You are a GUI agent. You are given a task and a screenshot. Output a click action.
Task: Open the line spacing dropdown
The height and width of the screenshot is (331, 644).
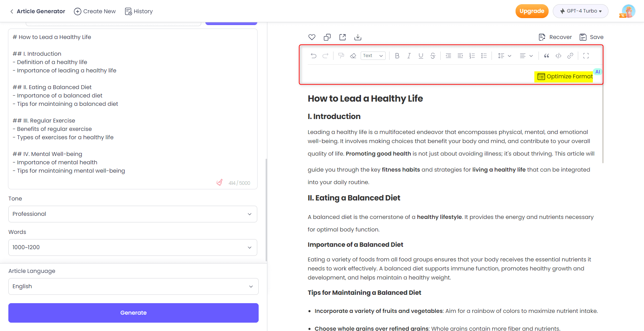tap(504, 56)
